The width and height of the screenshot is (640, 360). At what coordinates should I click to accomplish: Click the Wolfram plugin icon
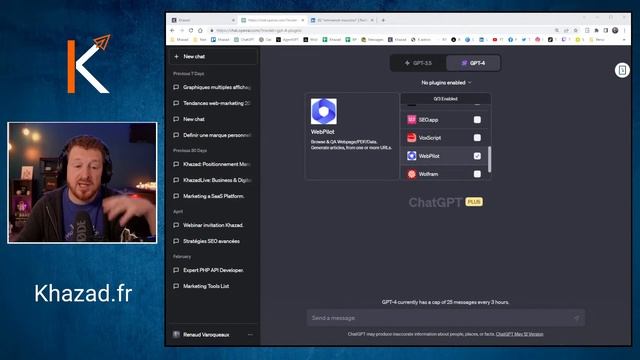coord(411,174)
